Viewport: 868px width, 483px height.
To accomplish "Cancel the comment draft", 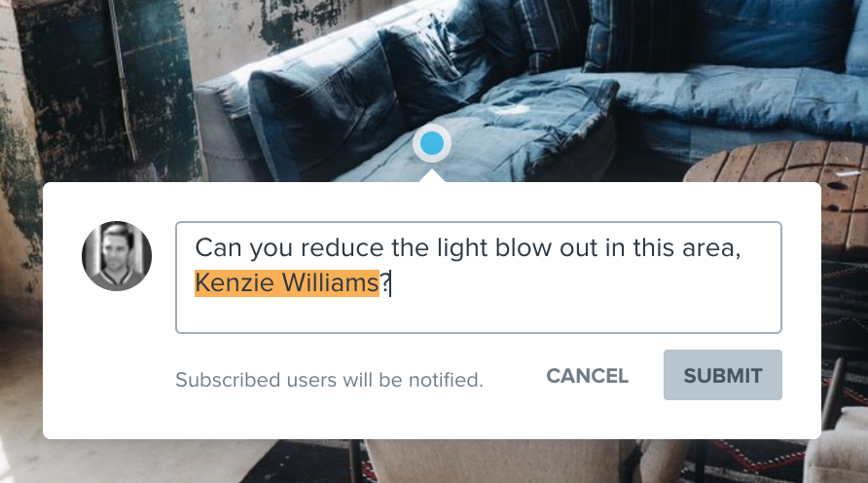I will coord(588,376).
